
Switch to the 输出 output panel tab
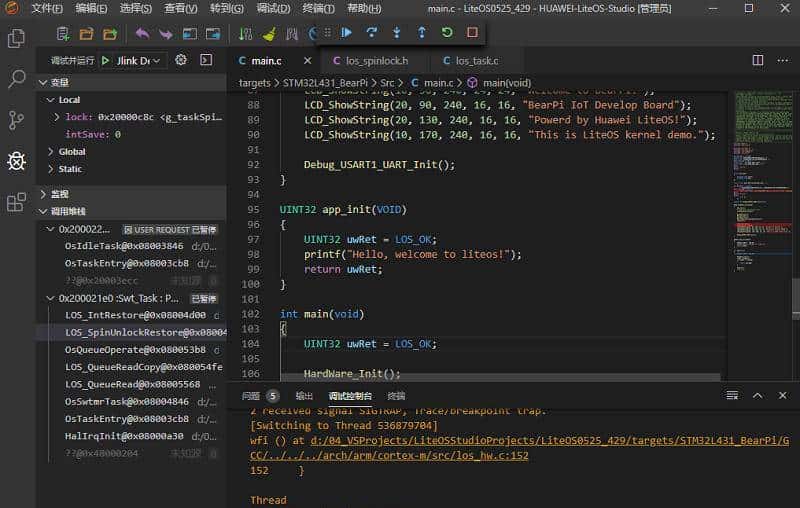304,396
